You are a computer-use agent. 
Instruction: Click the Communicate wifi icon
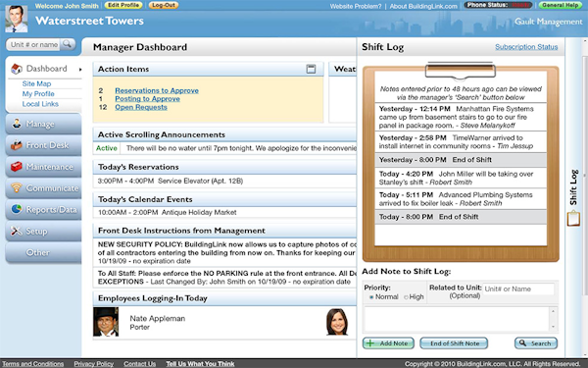(16, 187)
